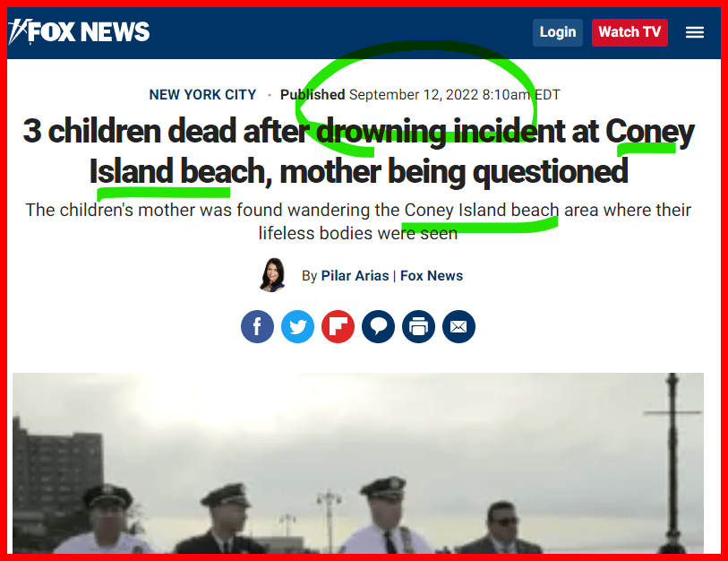Click the Fox News logo
728x561 pixels.
[x=79, y=31]
